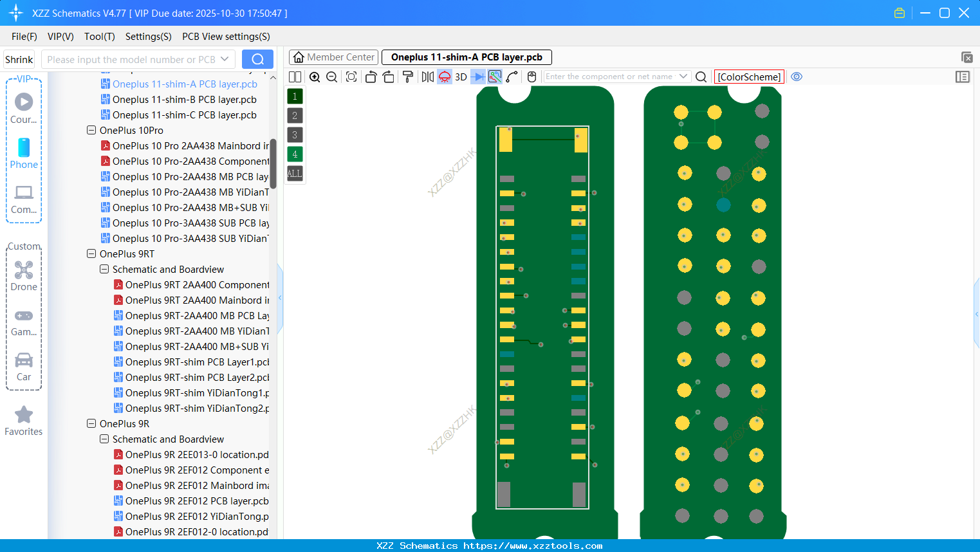Collapse the OnePlus 10Pro group
Image resolution: width=980 pixels, height=552 pixels.
(91, 130)
